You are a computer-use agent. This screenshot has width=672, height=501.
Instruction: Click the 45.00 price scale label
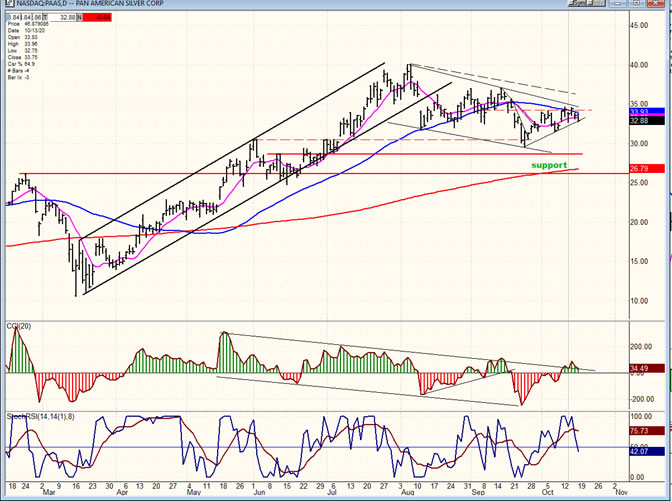(x=639, y=25)
